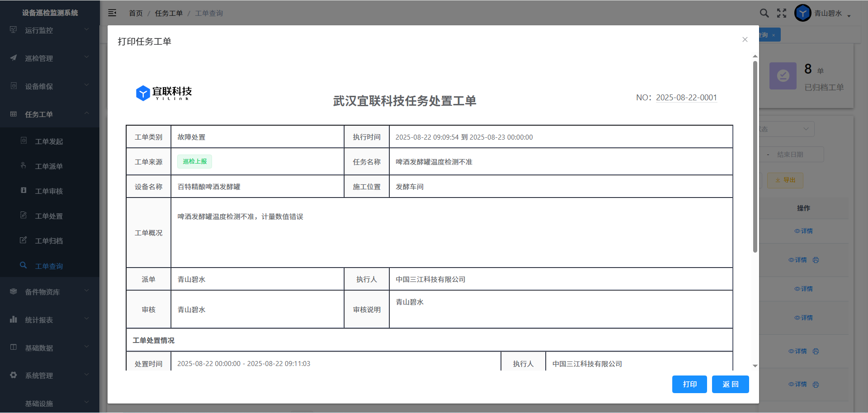The width and height of the screenshot is (868, 413).
Task: Open 工单查询 in the sidebar
Action: point(49,266)
